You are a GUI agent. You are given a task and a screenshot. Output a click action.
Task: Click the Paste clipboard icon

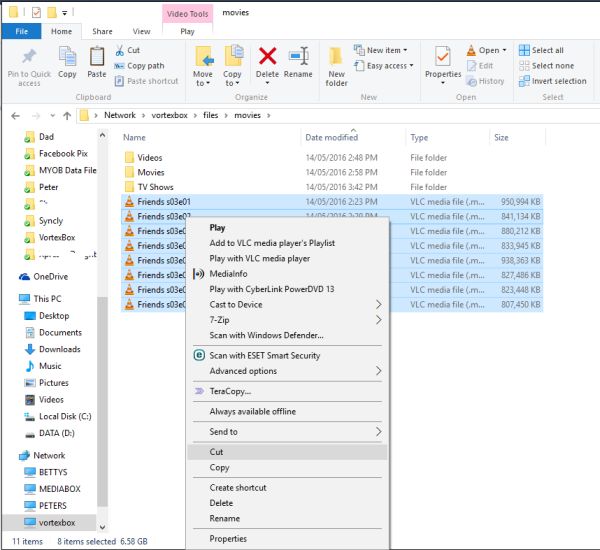click(97, 57)
